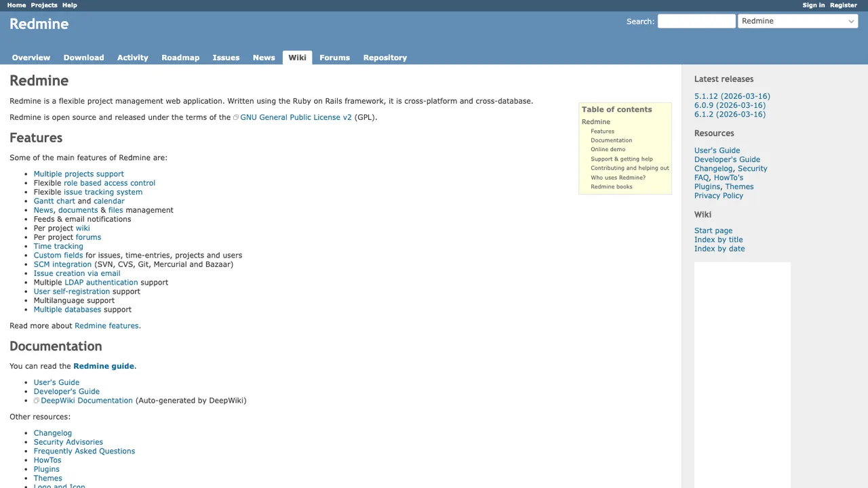
Task: Go to the Activity tab
Action: click(x=132, y=58)
